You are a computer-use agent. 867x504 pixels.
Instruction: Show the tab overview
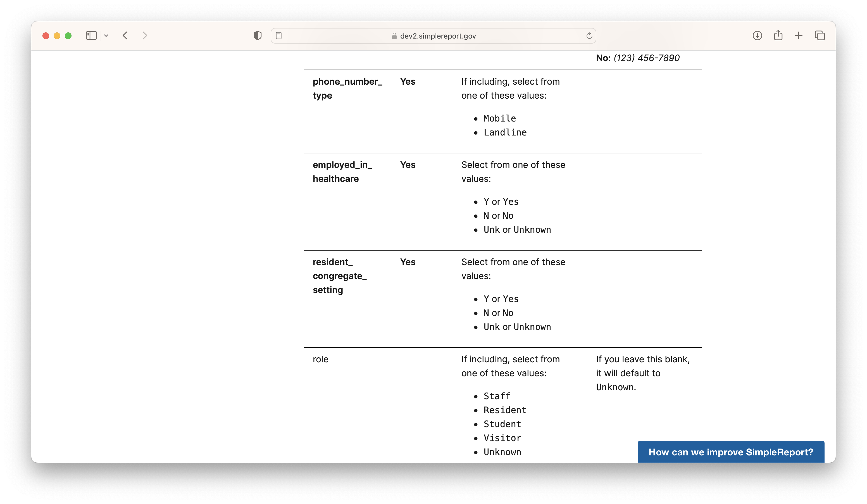820,35
